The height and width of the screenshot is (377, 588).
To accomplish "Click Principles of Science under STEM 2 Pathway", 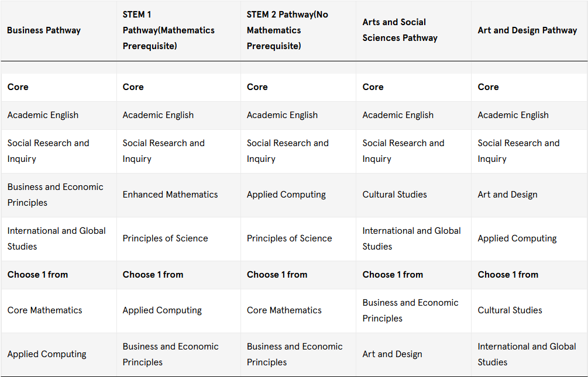I will coord(289,238).
